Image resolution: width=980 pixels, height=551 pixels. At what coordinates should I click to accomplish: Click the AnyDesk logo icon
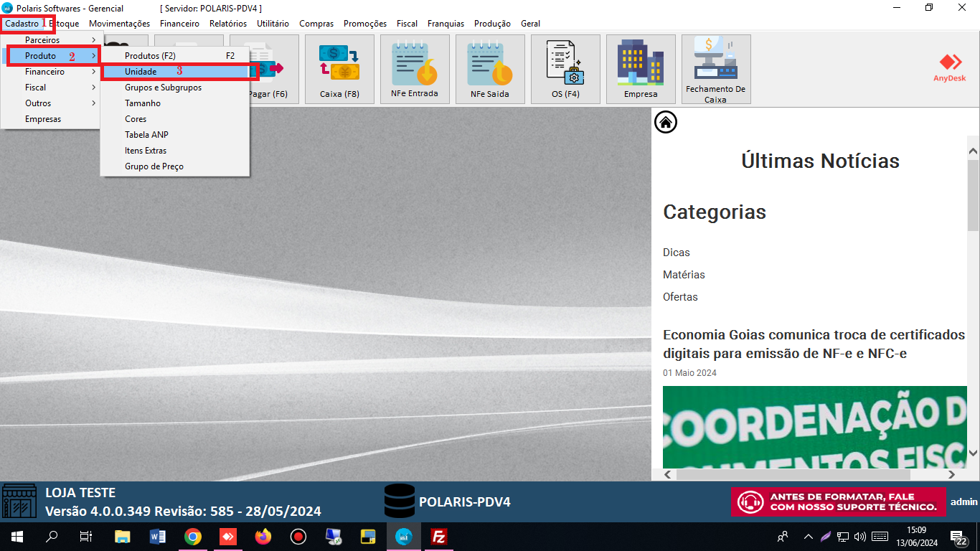[x=950, y=67]
